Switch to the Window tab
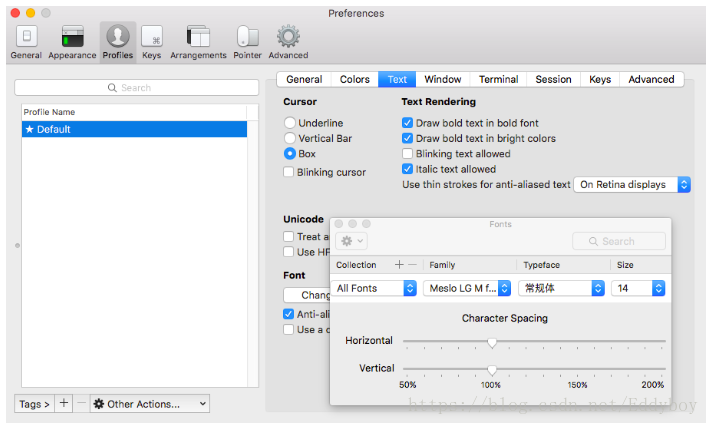Screen dimensions: 709x425 click(x=443, y=79)
